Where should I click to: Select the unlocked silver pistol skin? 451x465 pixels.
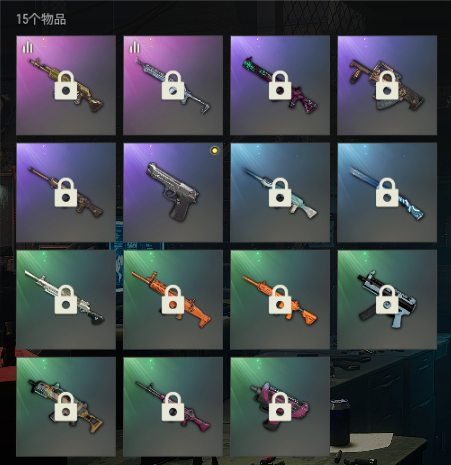pyautogui.click(x=173, y=192)
